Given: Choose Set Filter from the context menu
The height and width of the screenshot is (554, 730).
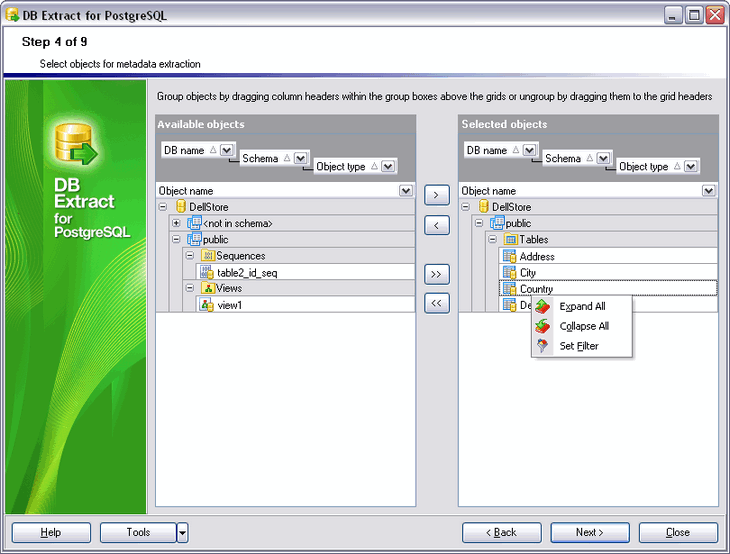Looking at the screenshot, I should click(579, 346).
